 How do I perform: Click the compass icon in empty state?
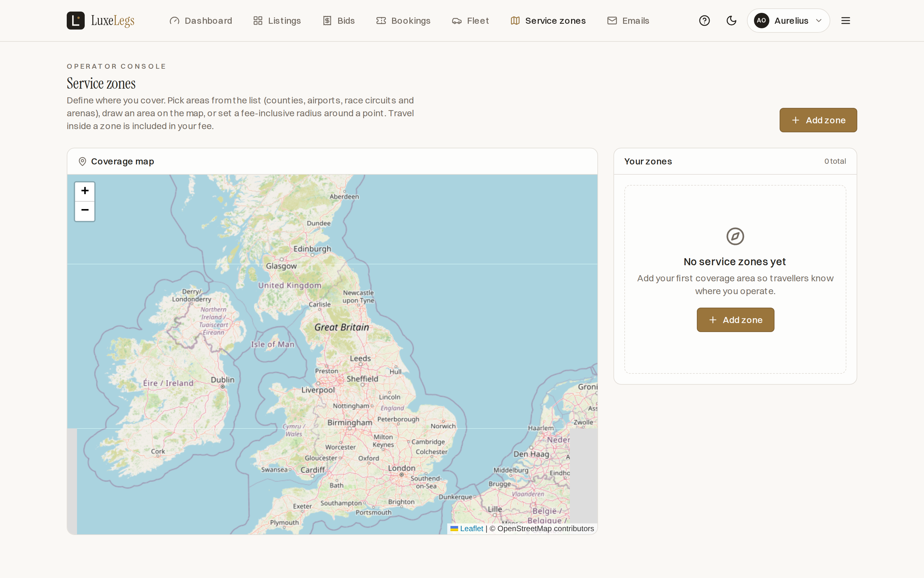pyautogui.click(x=735, y=236)
